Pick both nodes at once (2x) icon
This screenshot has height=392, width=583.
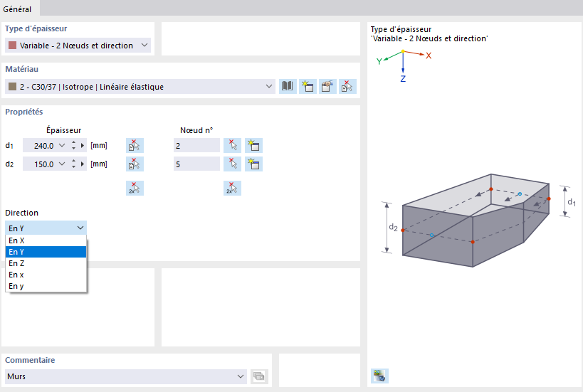232,188
